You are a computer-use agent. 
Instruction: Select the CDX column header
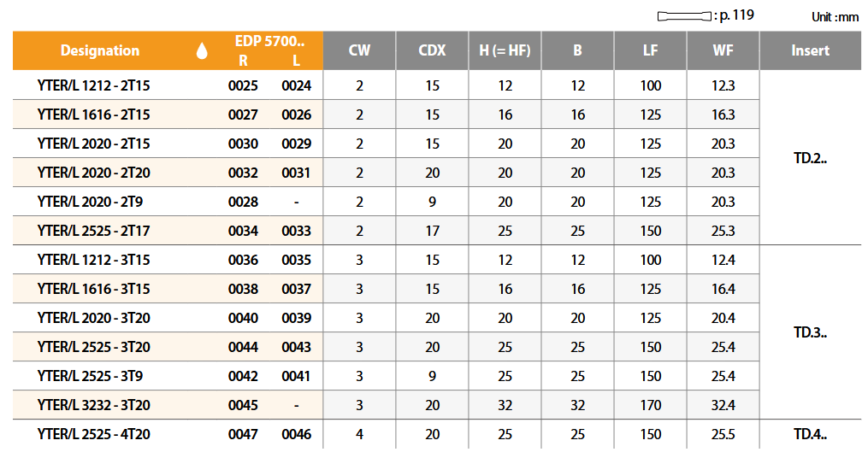432,50
